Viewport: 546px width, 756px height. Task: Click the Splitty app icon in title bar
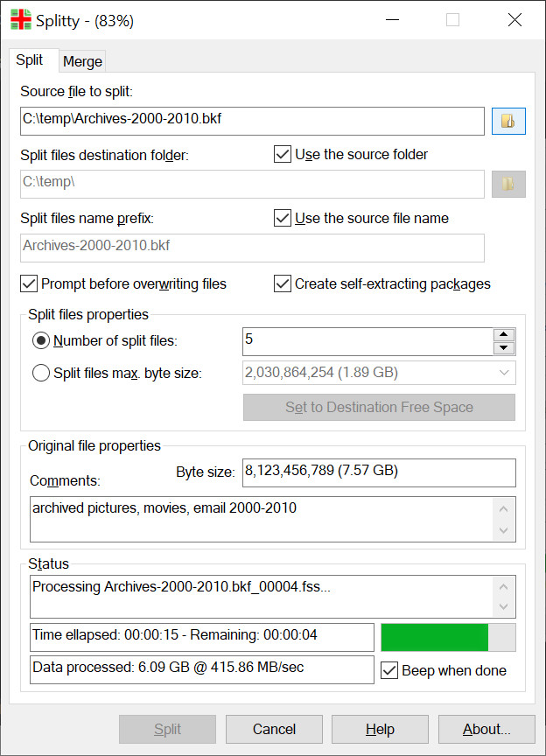[20, 20]
